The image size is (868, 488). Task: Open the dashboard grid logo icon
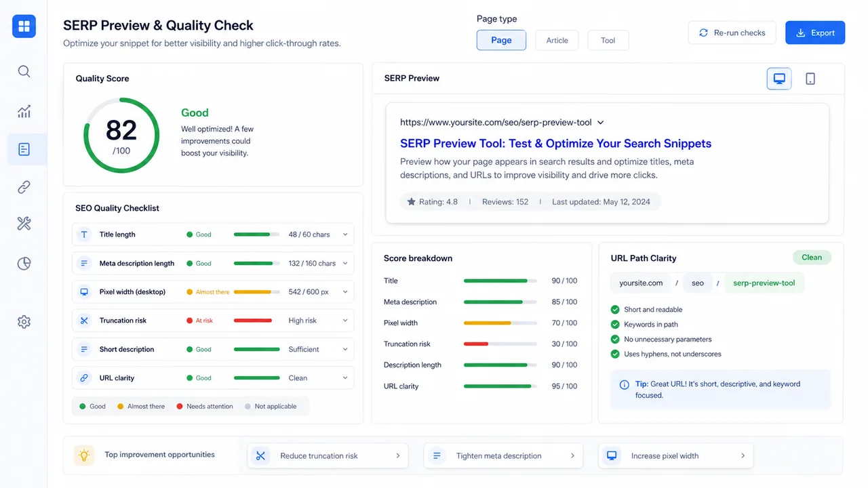pos(24,26)
